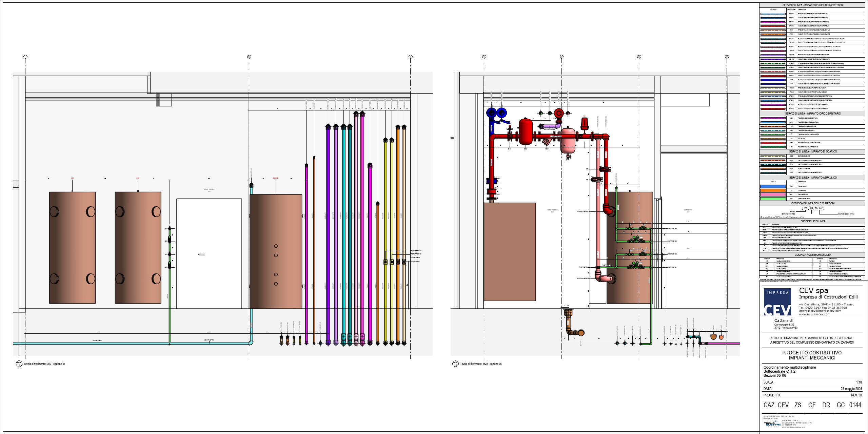
Task: Select the blue pressure gauge pair
Action: (x=496, y=112)
